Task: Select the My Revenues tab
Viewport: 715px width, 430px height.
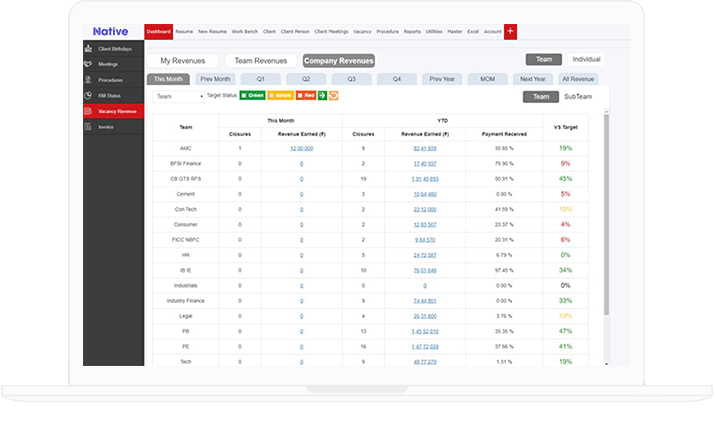Action: [x=182, y=61]
